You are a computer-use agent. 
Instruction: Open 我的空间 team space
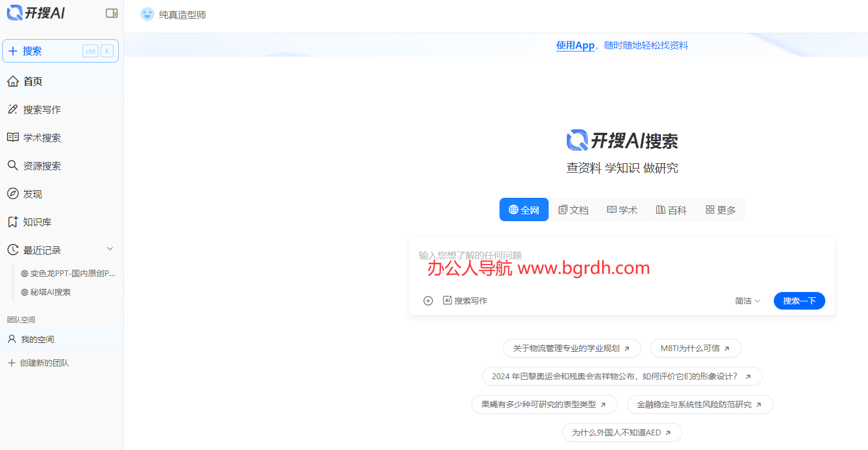(x=61, y=339)
